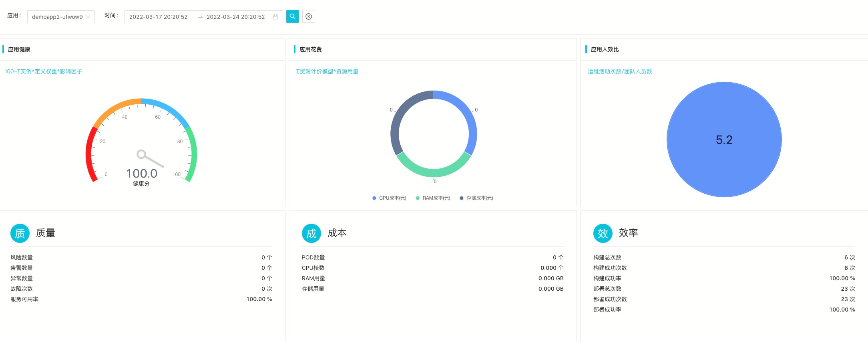Screen dimensions: 868x342
Task: Click the Σ资源计价模型 cost formula link
Action: (x=327, y=71)
